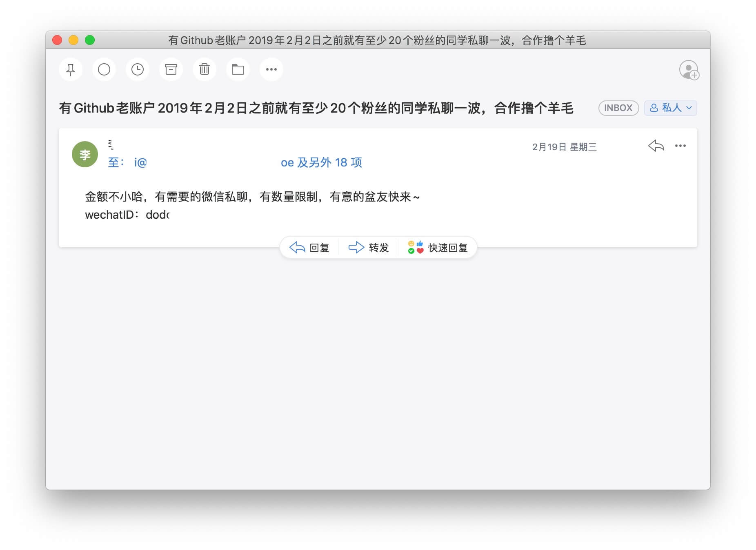
Task: Pin this email with the pin icon
Action: point(71,70)
